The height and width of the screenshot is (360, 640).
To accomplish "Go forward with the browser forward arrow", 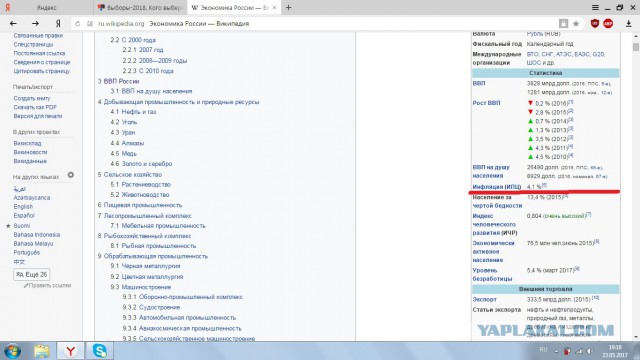I will click(36, 24).
